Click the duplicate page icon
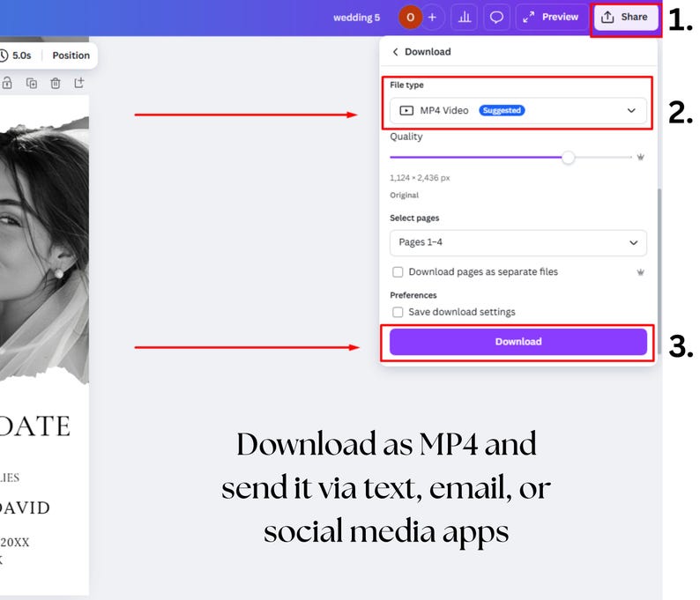Viewport: 700px width, 600px height. [x=31, y=83]
